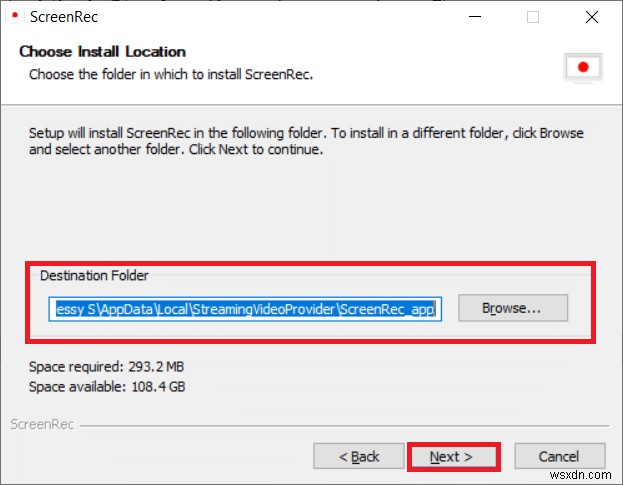Click the Space available: 108.4 GB text
This screenshot has width=623, height=485.
106,386
